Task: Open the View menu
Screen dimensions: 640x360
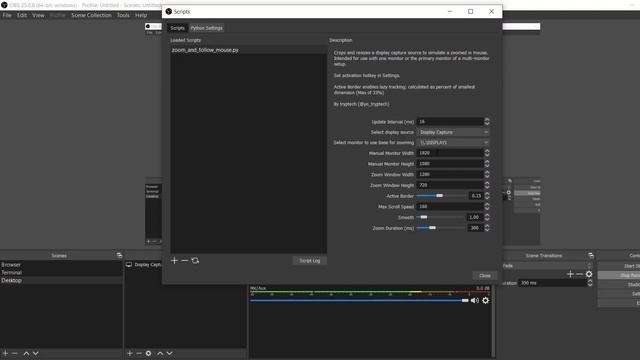Action: (x=38, y=15)
